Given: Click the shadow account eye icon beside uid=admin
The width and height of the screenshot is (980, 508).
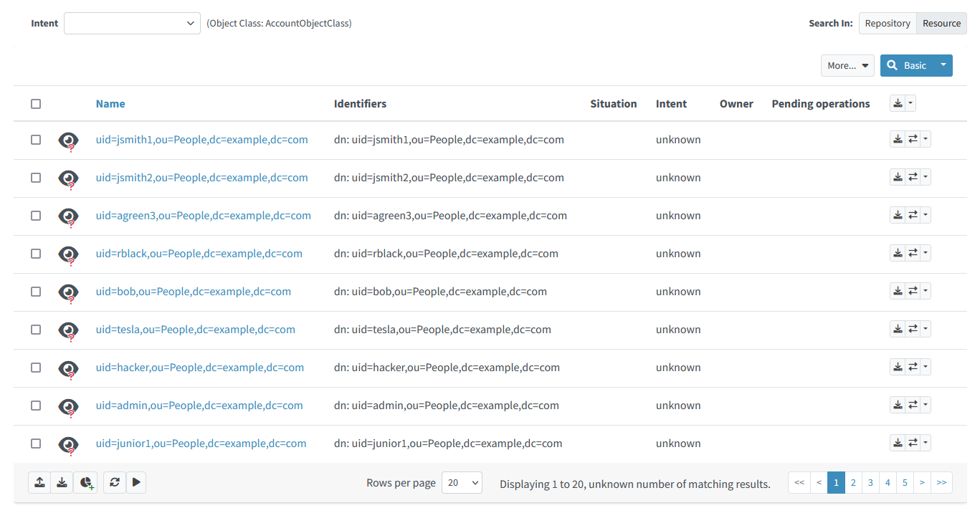Looking at the screenshot, I should [68, 405].
